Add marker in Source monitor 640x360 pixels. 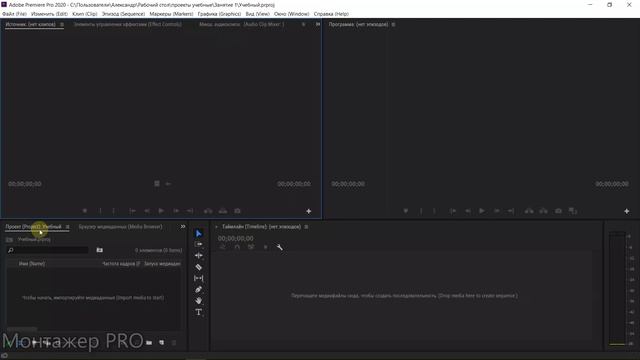[x=85, y=211]
